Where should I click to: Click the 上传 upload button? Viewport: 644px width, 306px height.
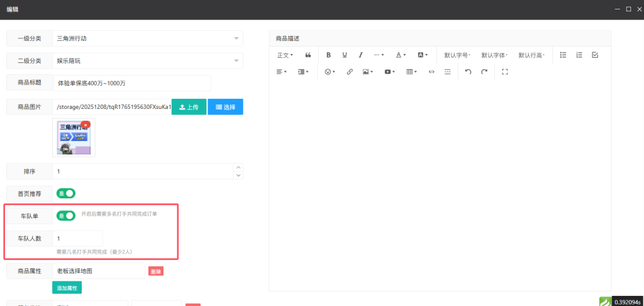189,107
